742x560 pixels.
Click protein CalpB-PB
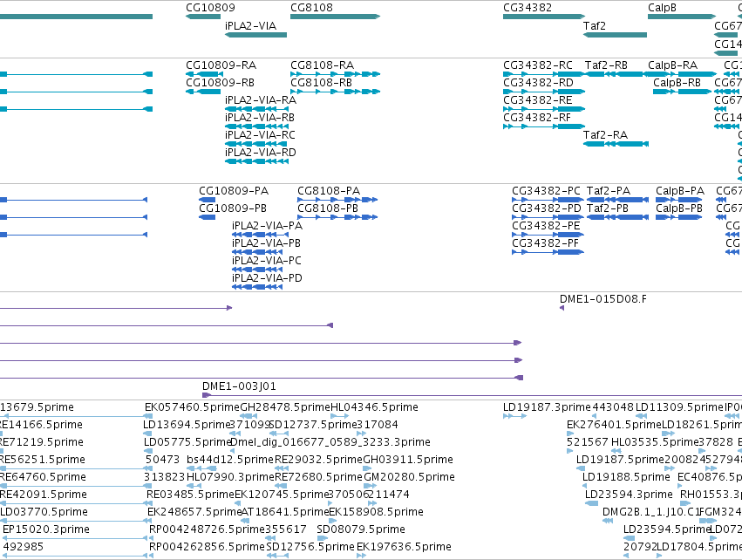click(x=679, y=208)
